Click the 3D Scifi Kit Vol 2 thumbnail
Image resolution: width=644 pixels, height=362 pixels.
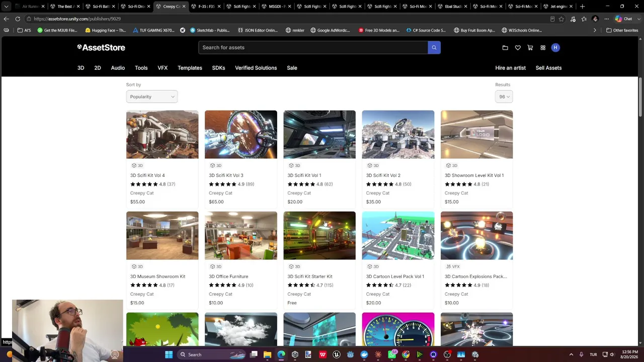(398, 134)
